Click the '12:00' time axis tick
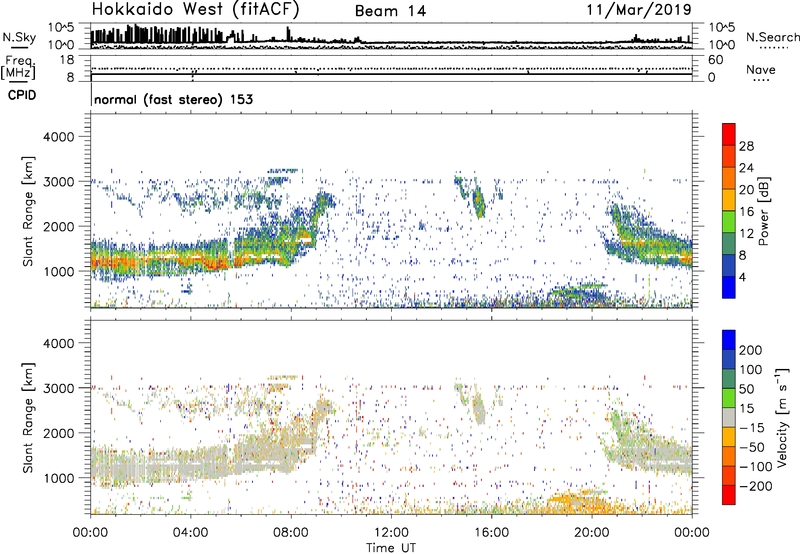The width and height of the screenshot is (800, 554). (391, 533)
